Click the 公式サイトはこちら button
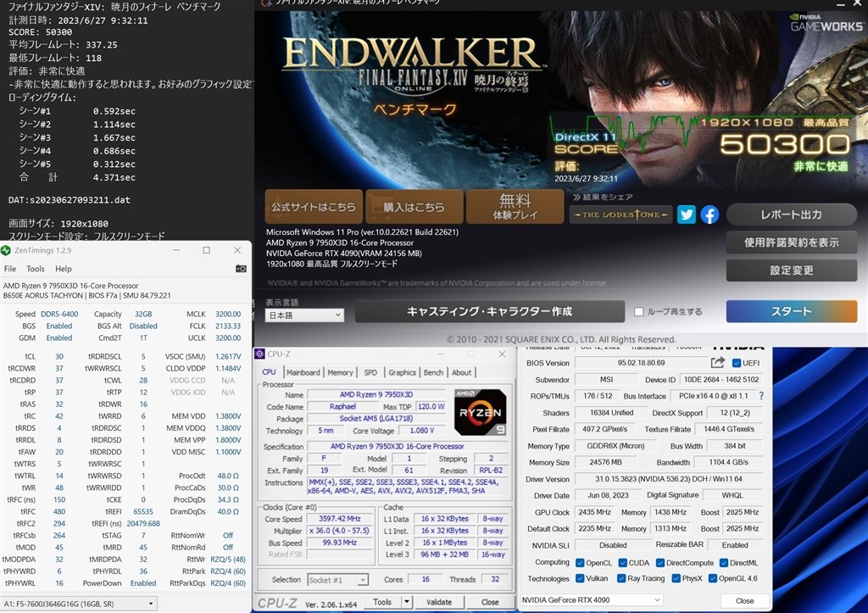The width and height of the screenshot is (868, 613). 314,207
